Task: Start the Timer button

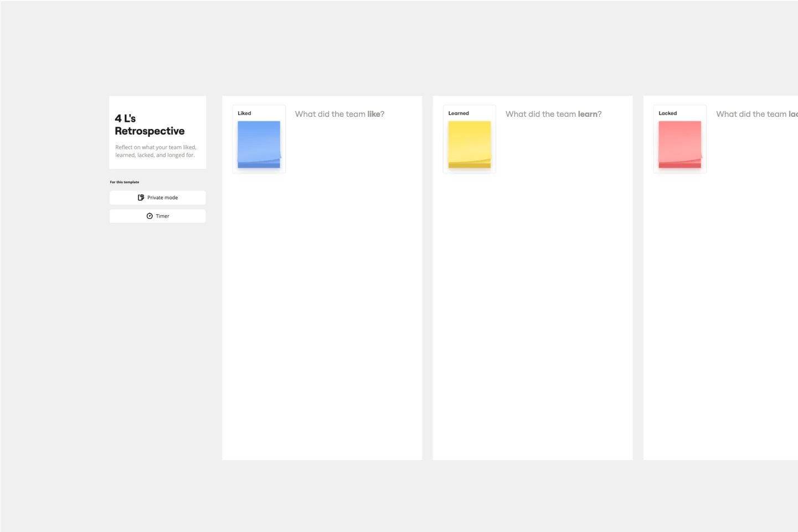Action: (158, 216)
